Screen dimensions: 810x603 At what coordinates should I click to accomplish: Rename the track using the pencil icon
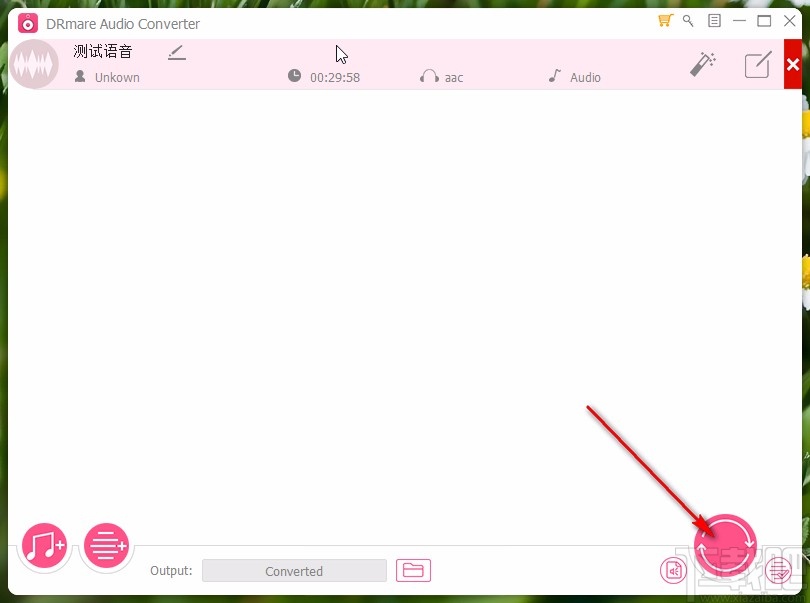[177, 51]
